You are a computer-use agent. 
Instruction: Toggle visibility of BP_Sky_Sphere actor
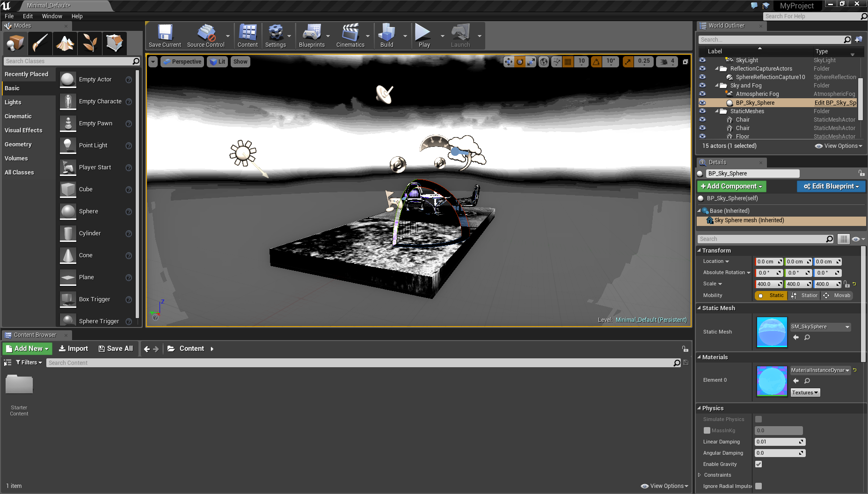pyautogui.click(x=702, y=103)
